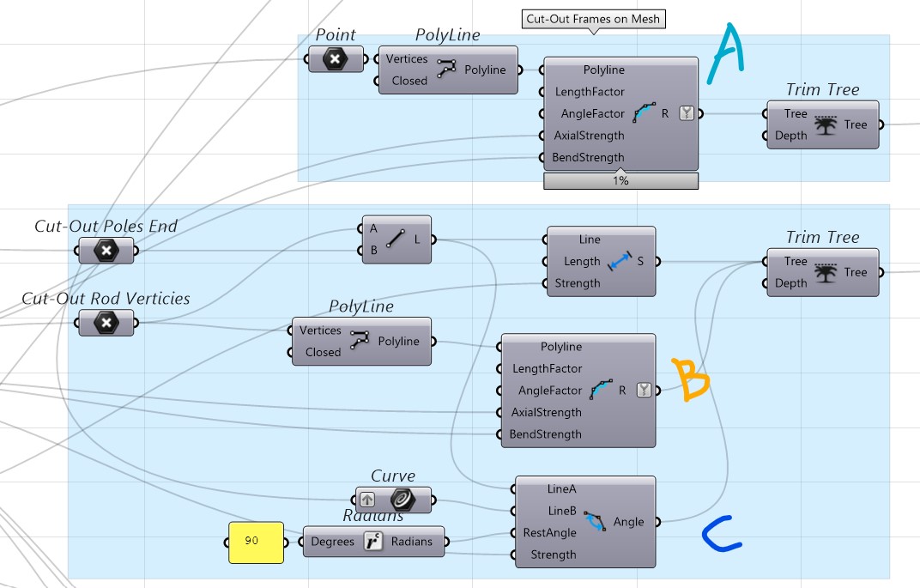Click the palm icon of the lower Trim Tree
The width and height of the screenshot is (920, 588).
[x=826, y=272]
